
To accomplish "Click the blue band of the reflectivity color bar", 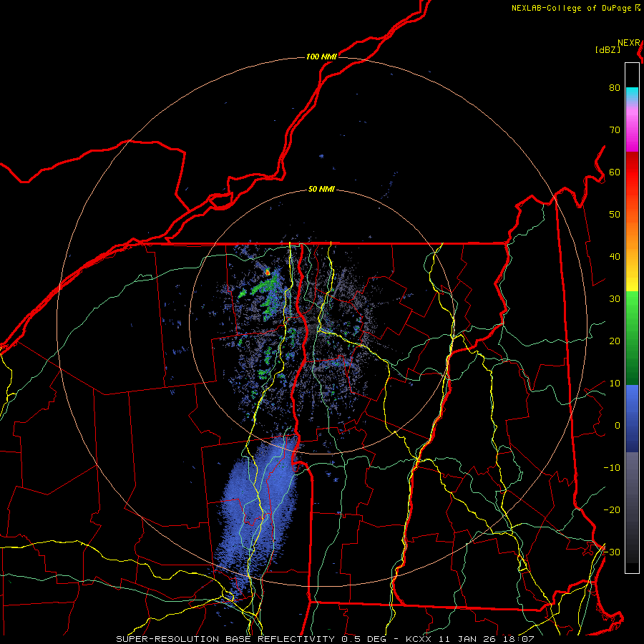I will (x=632, y=418).
